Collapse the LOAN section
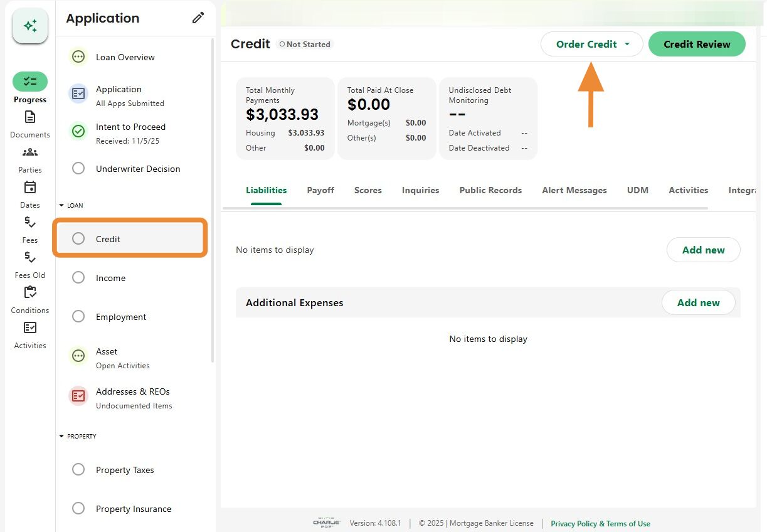The width and height of the screenshot is (767, 532). pyautogui.click(x=61, y=206)
